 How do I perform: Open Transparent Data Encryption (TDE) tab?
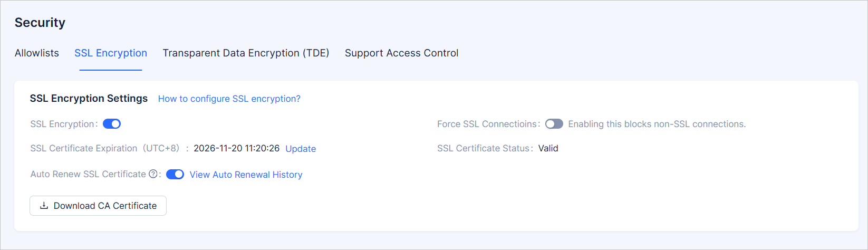[x=246, y=53]
